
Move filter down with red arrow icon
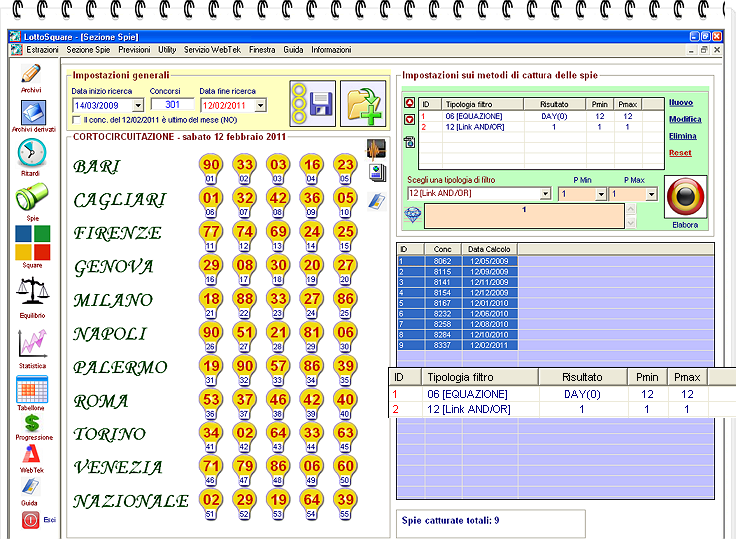(x=409, y=120)
